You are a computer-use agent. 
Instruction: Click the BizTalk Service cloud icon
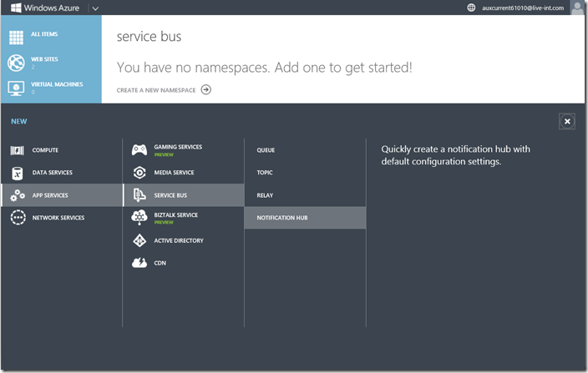point(139,217)
